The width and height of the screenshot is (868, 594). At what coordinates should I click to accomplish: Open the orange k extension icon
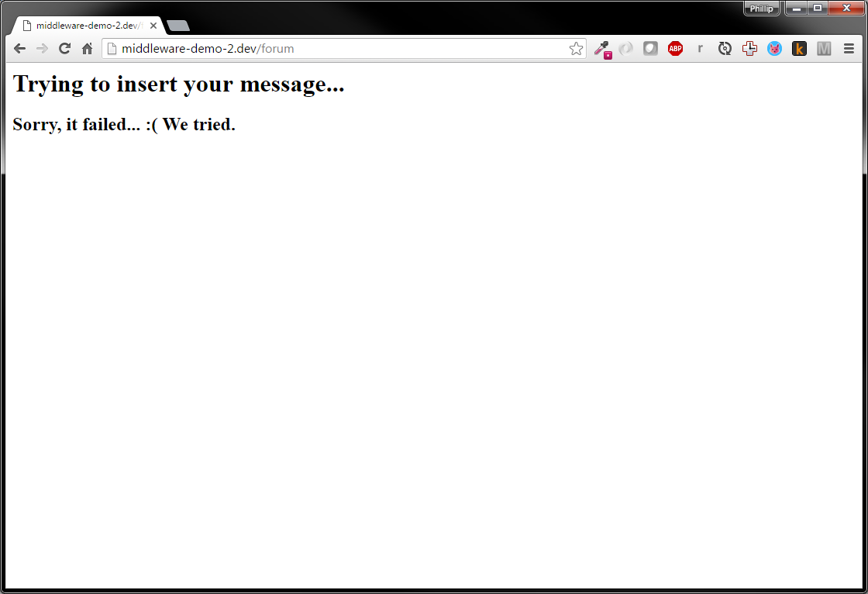[799, 49]
